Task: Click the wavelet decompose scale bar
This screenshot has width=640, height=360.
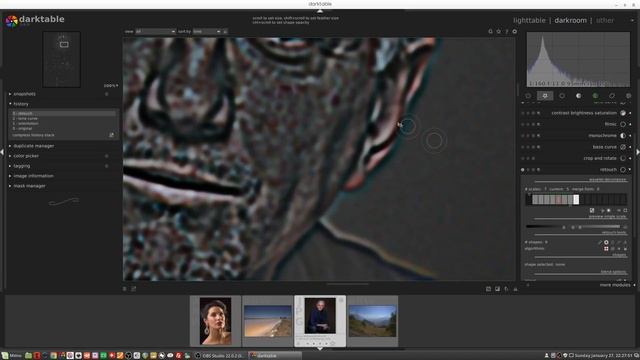Action: 576,200
